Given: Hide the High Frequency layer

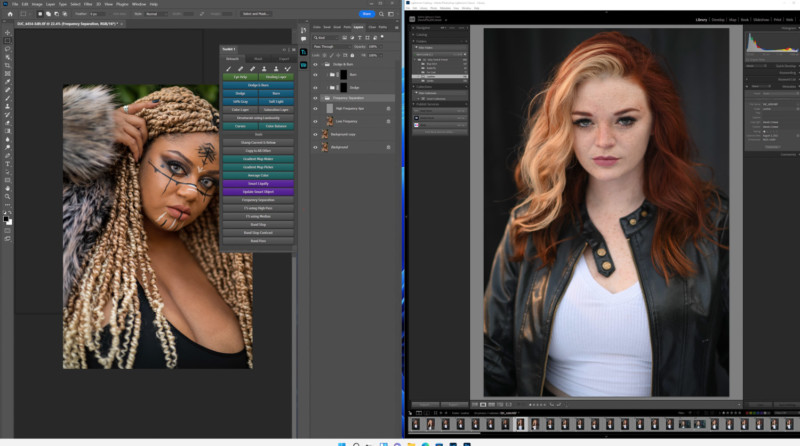Looking at the screenshot, I should (x=315, y=109).
